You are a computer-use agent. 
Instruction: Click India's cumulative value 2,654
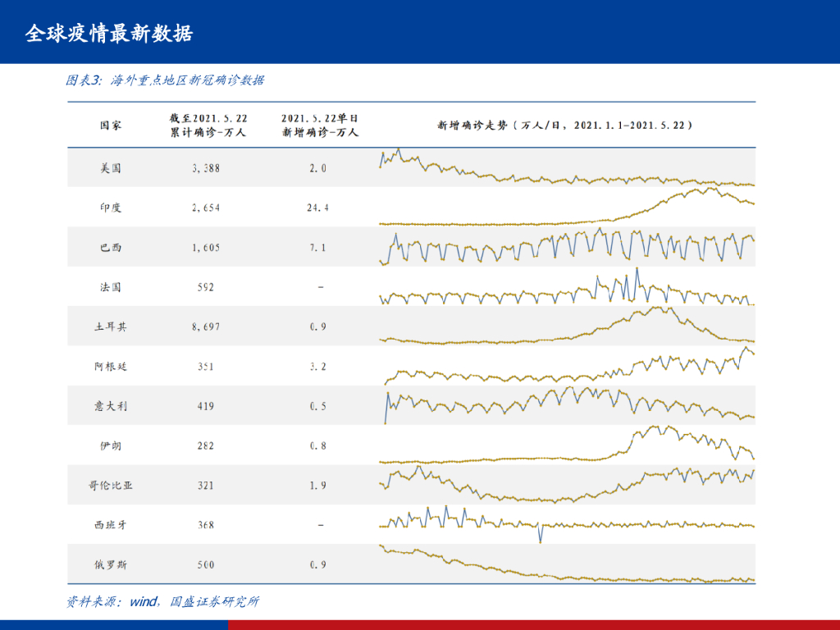(x=206, y=208)
